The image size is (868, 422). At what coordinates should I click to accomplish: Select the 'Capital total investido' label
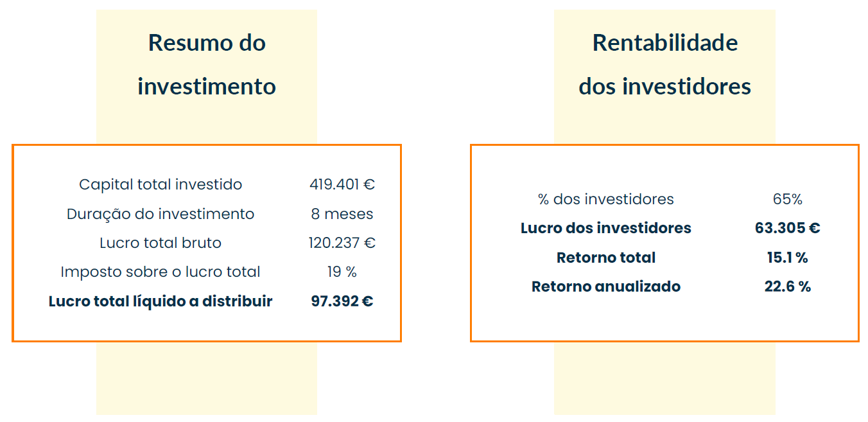161,184
